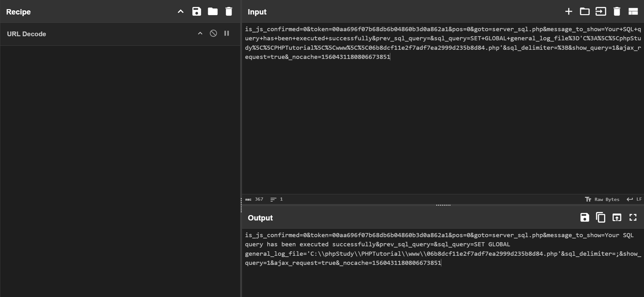This screenshot has width=644, height=297.
Task: Click the Output panel title
Action: point(260,218)
